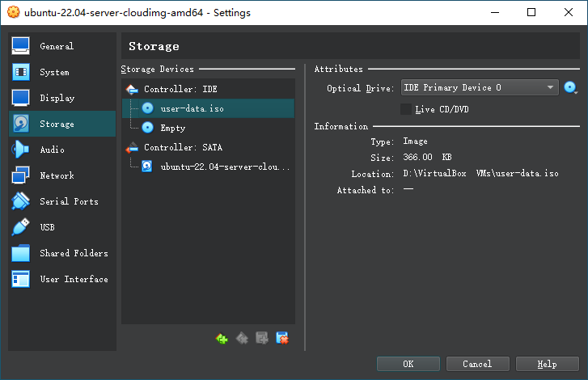Click the user-data.iso optical disc icon
The height and width of the screenshot is (380, 588).
[147, 108]
